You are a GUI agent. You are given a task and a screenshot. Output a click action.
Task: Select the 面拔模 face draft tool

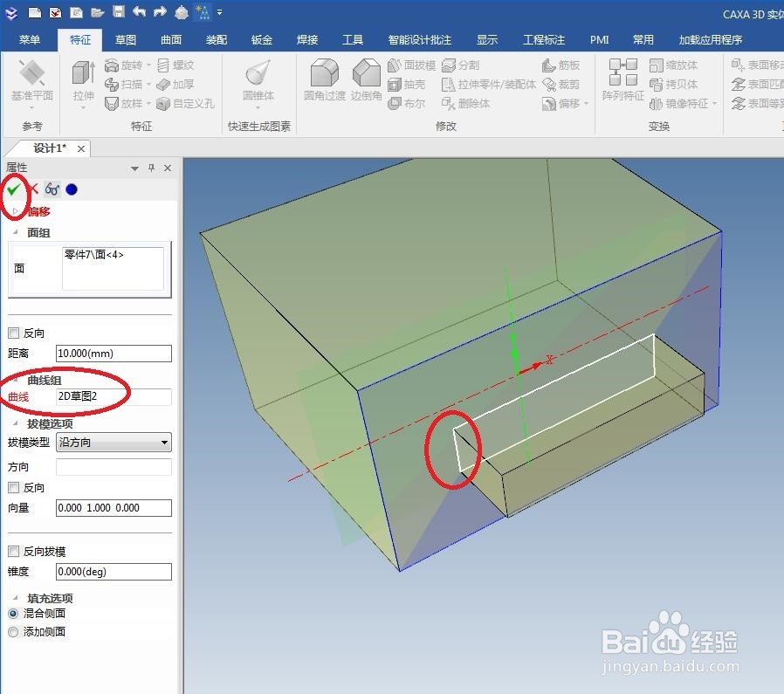pyautogui.click(x=411, y=65)
